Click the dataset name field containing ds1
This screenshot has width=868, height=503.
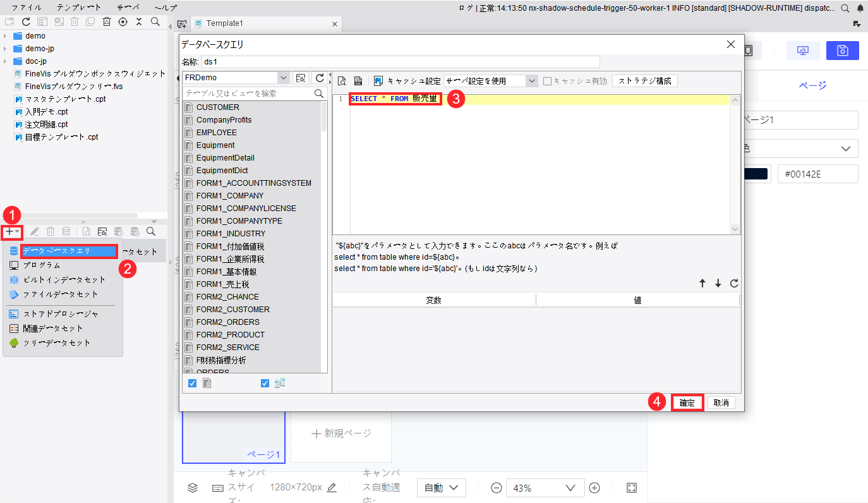399,62
